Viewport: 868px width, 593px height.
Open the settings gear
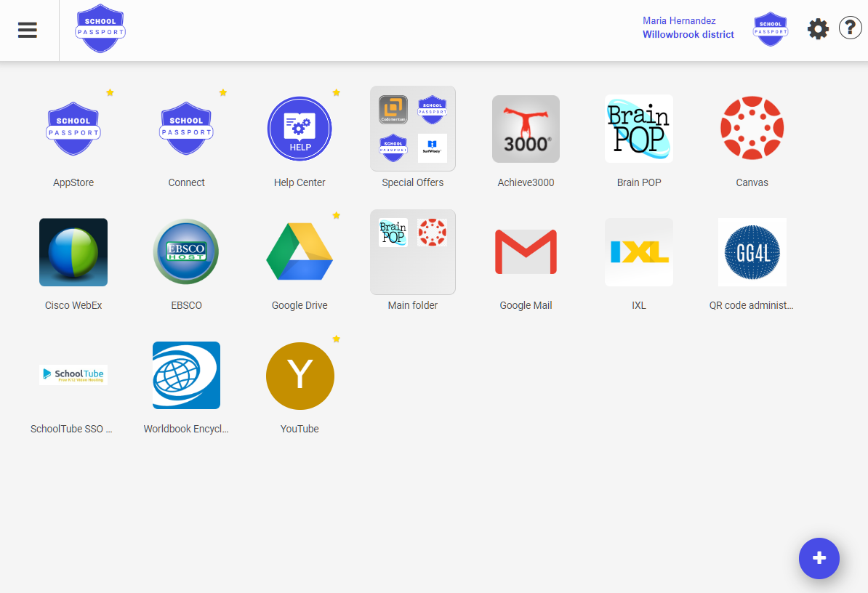pyautogui.click(x=818, y=29)
